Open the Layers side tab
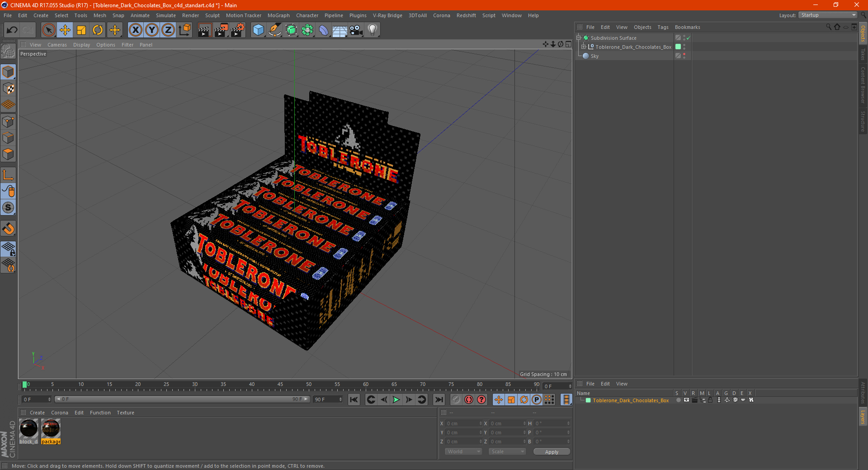 point(863,417)
